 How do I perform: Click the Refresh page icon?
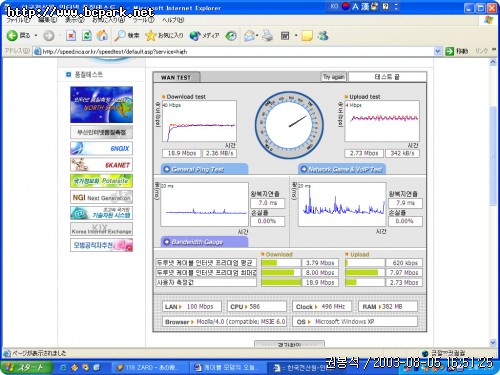click(x=87, y=35)
